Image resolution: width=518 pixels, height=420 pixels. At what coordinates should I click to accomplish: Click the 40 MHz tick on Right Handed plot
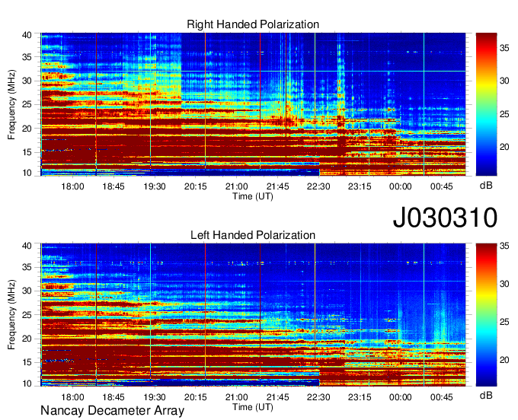pos(27,35)
